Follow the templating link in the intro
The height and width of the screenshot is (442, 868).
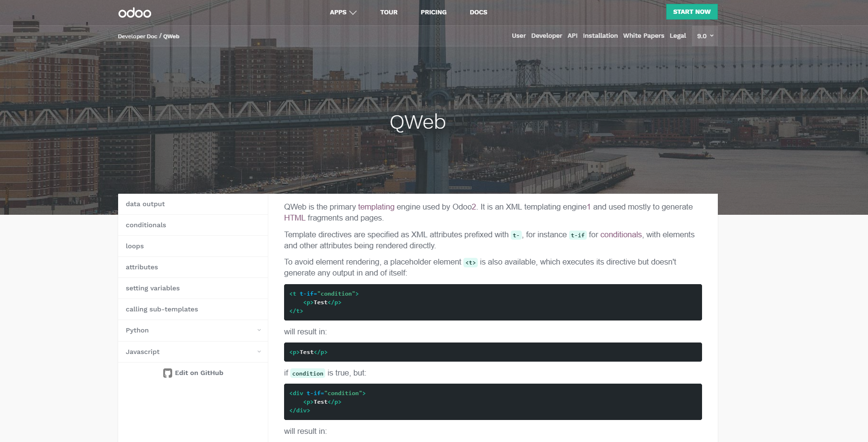tap(376, 207)
